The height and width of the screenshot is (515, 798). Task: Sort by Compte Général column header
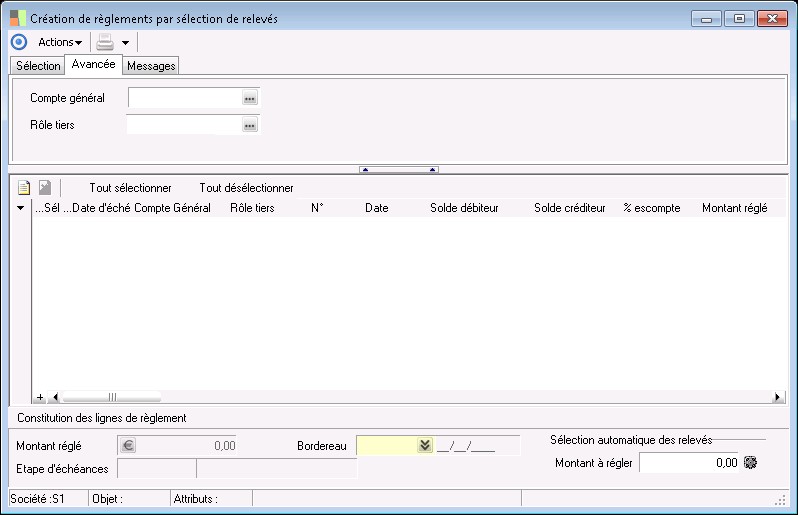172,208
